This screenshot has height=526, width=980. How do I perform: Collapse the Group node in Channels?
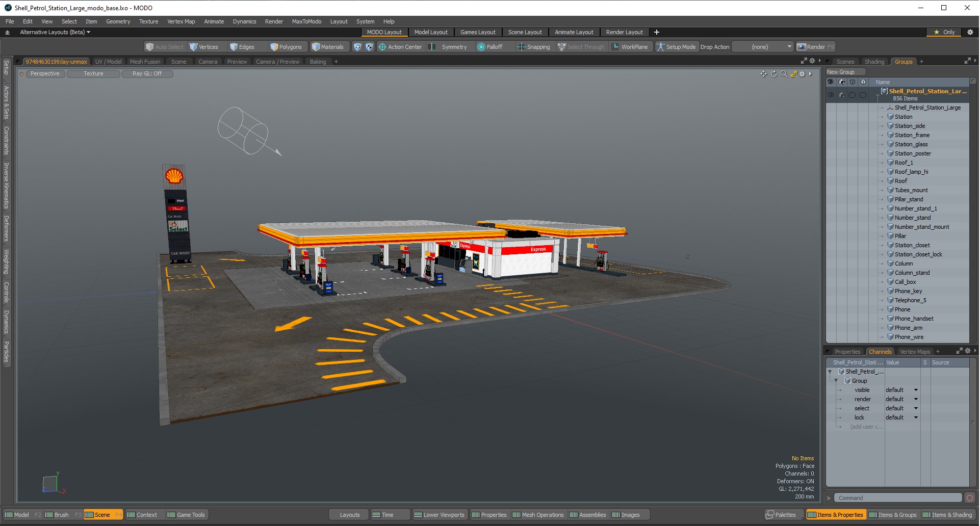(x=836, y=381)
